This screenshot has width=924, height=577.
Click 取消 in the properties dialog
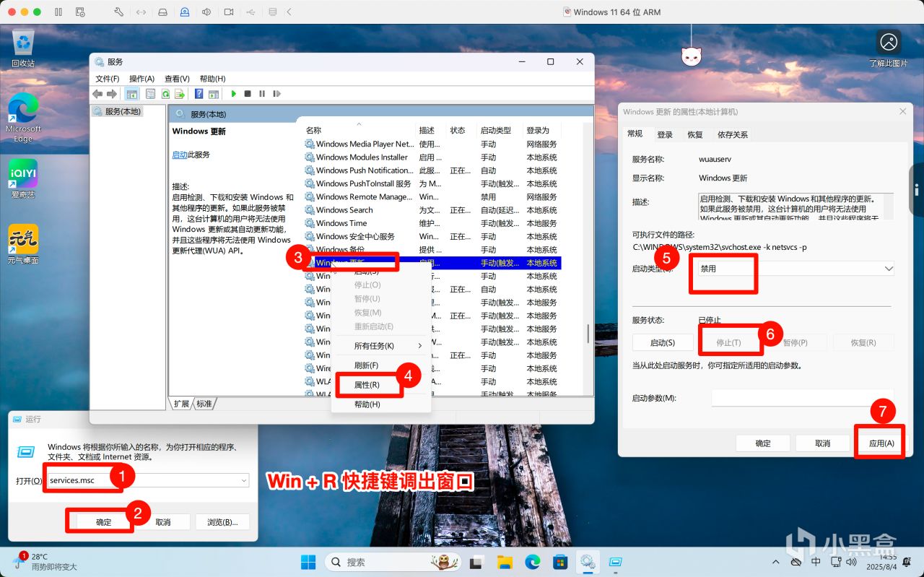click(x=822, y=443)
